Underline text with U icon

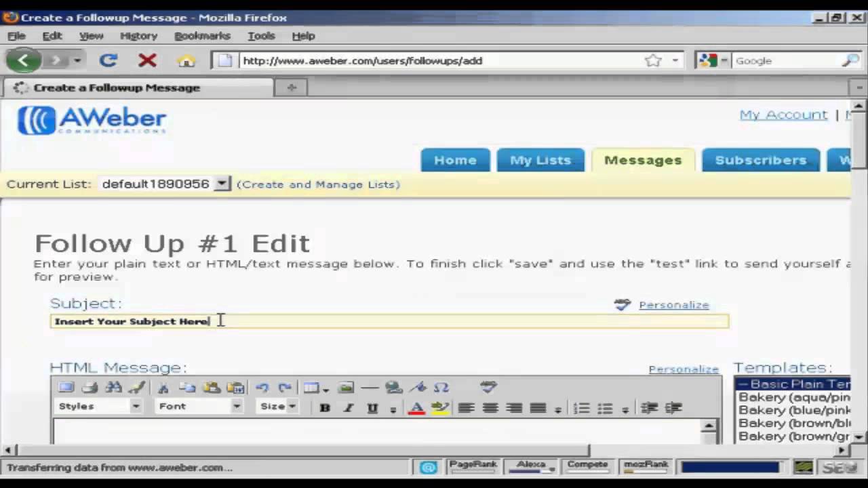[x=372, y=407]
